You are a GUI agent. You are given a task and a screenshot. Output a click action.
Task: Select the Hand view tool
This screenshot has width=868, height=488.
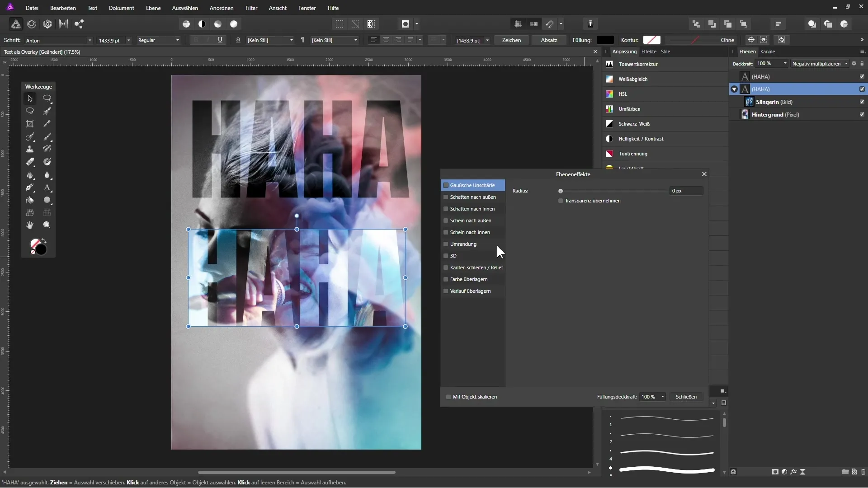click(30, 225)
